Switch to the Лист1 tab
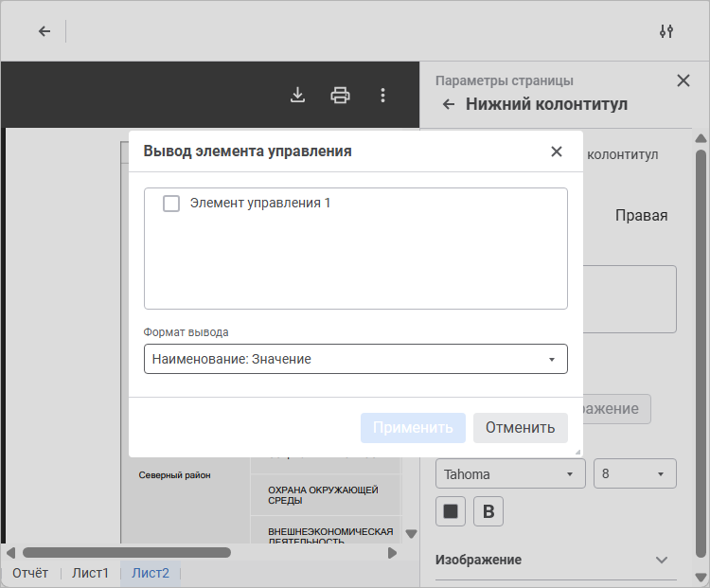710x588 pixels. [91, 573]
